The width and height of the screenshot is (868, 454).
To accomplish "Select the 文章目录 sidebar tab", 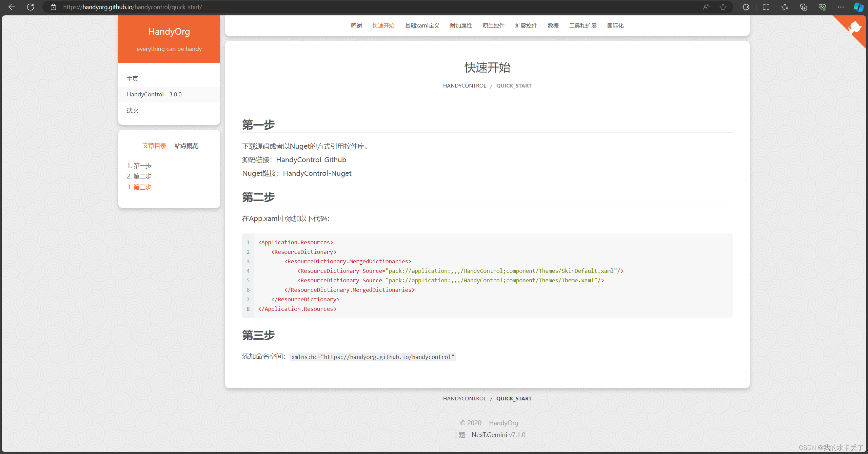I will (154, 146).
